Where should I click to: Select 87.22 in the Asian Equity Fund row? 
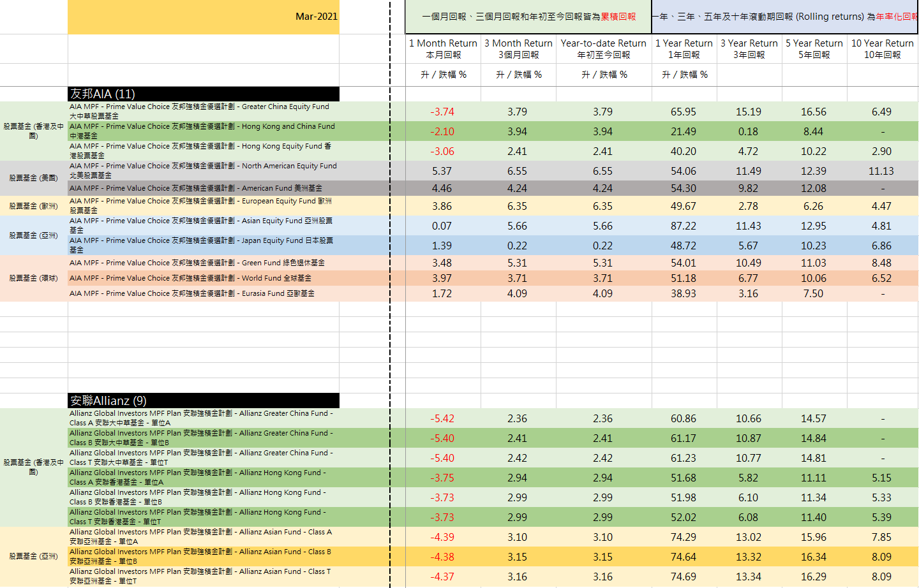(x=684, y=226)
